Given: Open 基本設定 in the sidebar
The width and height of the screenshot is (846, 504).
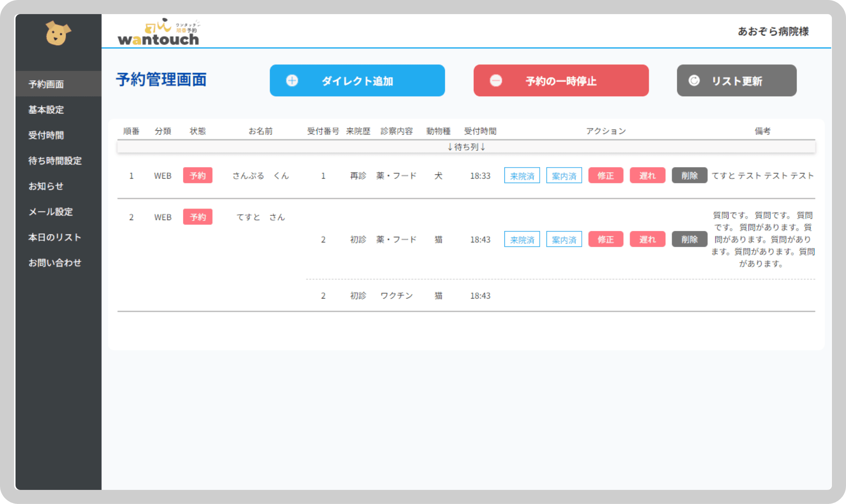Looking at the screenshot, I should pos(46,110).
